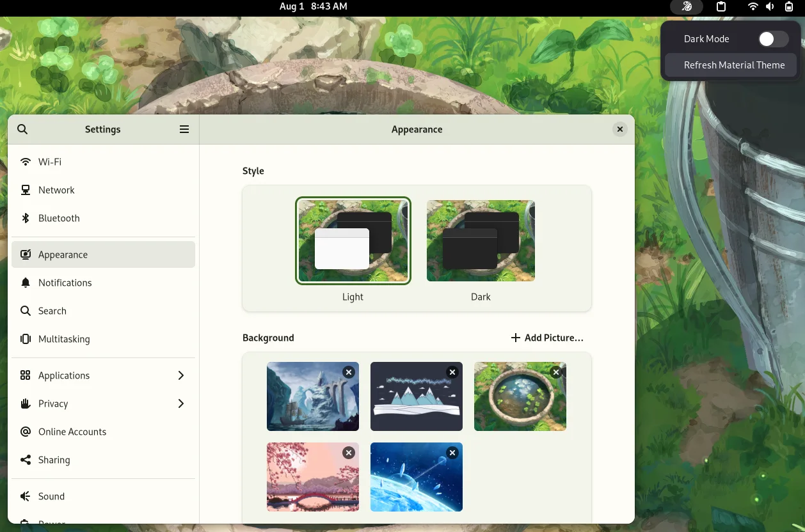
Task: Select the Dark style option
Action: pos(481,241)
